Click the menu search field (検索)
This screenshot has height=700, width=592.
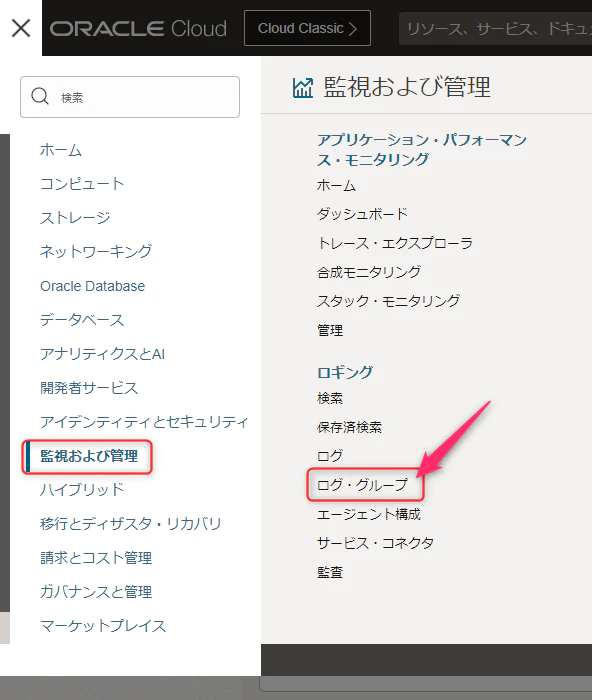pyautogui.click(x=130, y=97)
